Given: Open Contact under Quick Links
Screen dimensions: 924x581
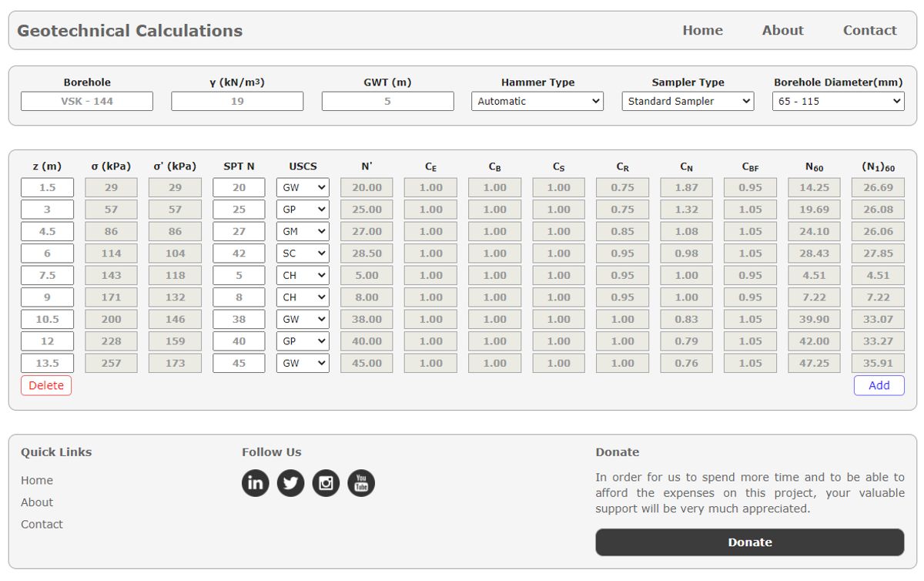Looking at the screenshot, I should [42, 524].
